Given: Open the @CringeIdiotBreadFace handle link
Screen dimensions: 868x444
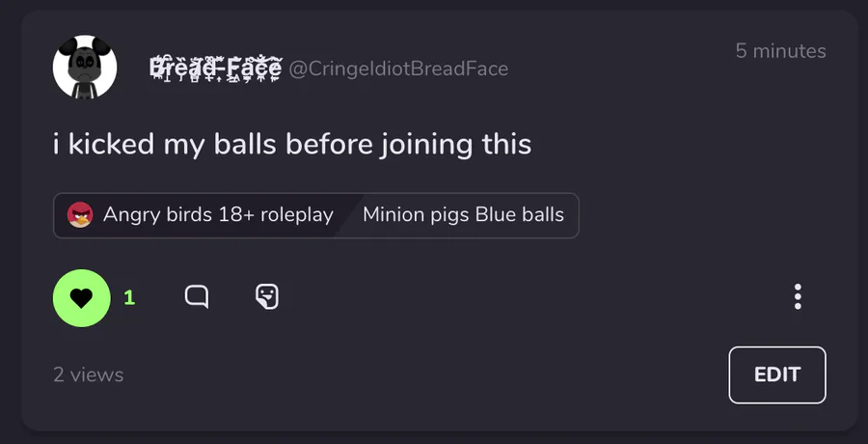Looking at the screenshot, I should click(x=398, y=69).
